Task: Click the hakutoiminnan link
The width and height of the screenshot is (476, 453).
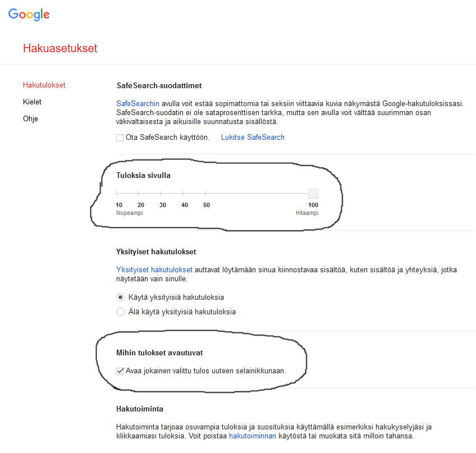Action: [253, 436]
